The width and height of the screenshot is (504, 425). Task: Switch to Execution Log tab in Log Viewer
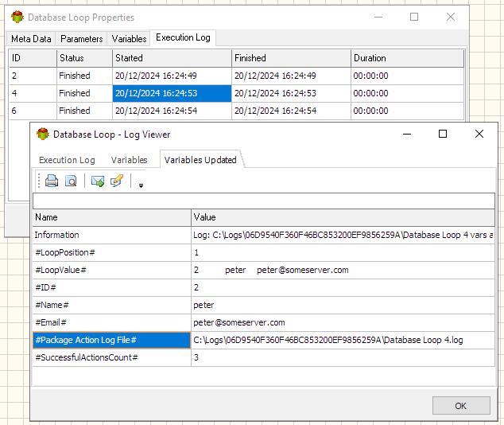click(x=67, y=160)
